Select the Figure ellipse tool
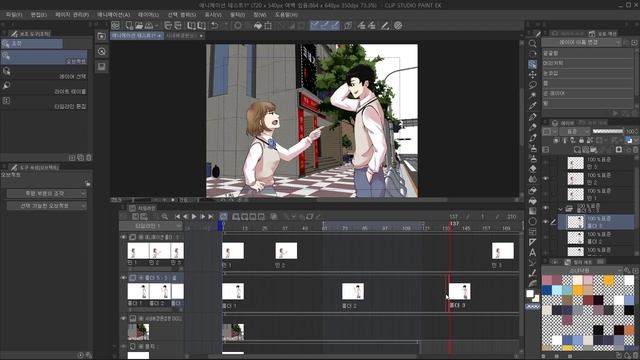Screen dimensions: 640x360 click(x=533, y=222)
